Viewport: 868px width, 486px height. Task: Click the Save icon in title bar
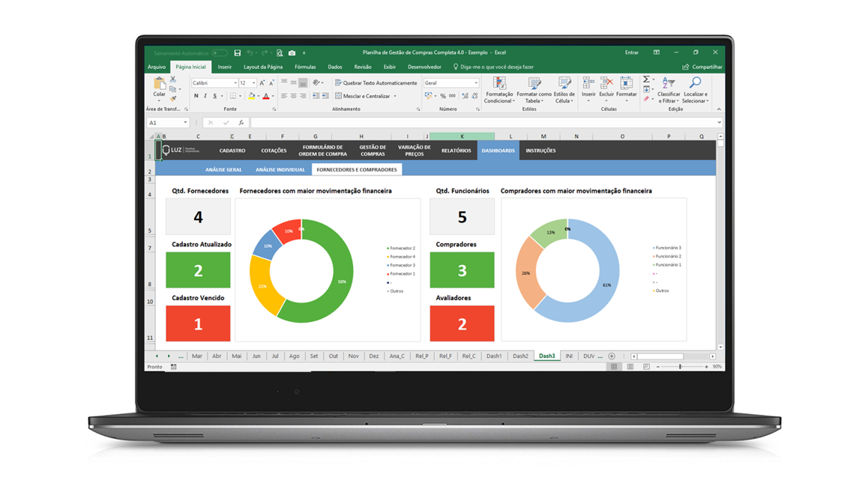click(x=238, y=53)
